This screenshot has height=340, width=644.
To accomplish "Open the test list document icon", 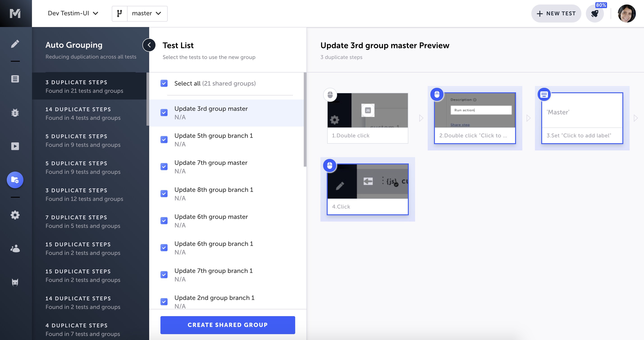I will pyautogui.click(x=16, y=79).
